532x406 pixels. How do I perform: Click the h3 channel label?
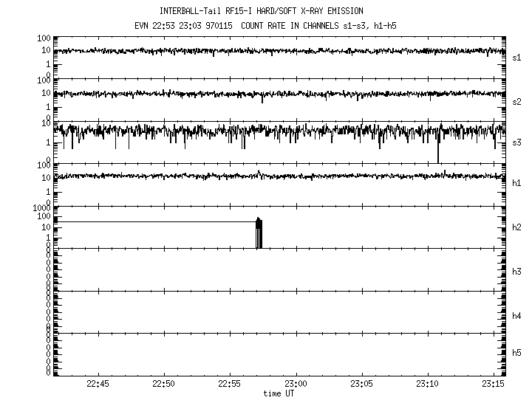[517, 272]
